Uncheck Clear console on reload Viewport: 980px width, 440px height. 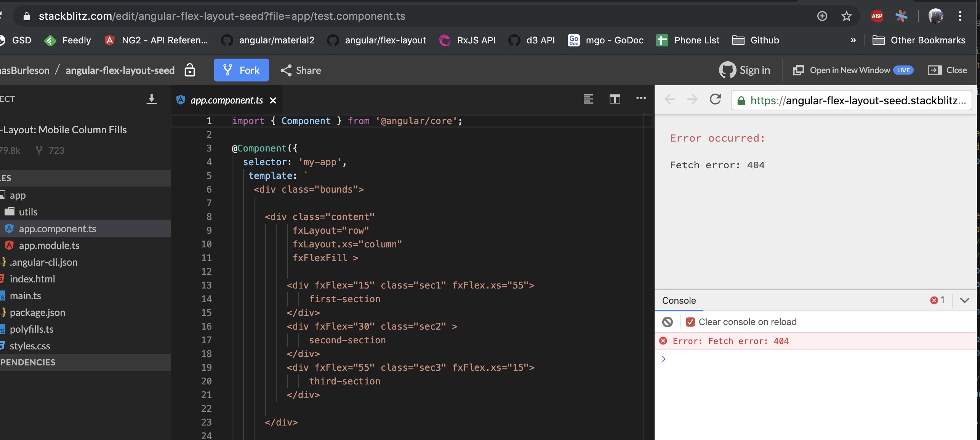(x=690, y=322)
